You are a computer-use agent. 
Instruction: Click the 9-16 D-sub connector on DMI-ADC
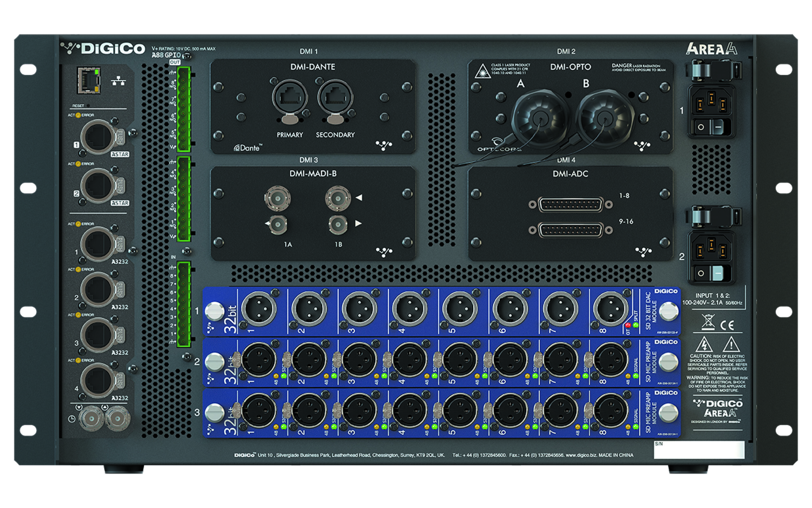pyautogui.click(x=570, y=230)
